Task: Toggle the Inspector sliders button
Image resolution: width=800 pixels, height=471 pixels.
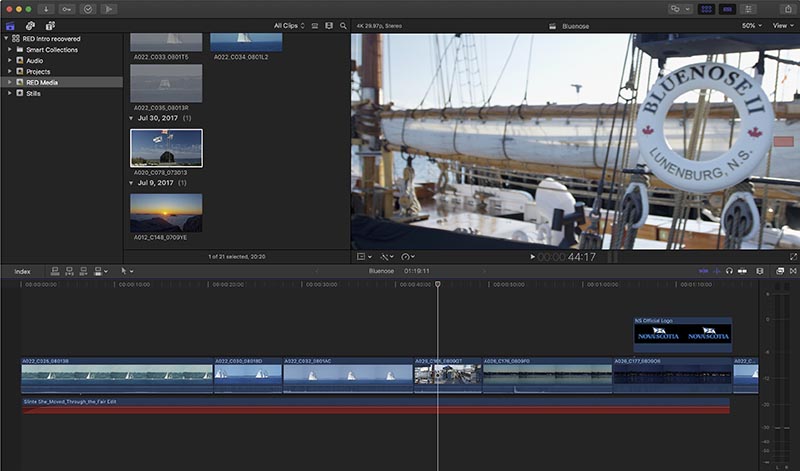Action: [748, 9]
